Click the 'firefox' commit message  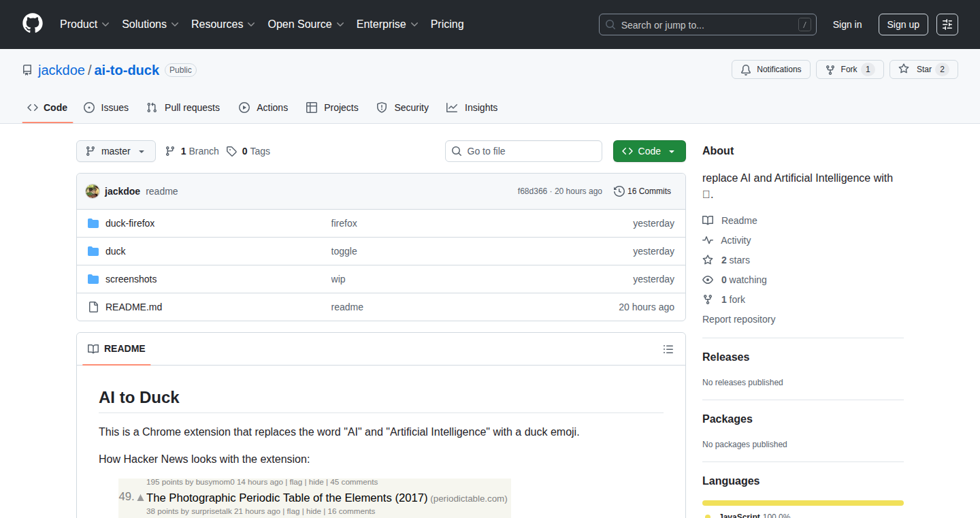coord(344,223)
